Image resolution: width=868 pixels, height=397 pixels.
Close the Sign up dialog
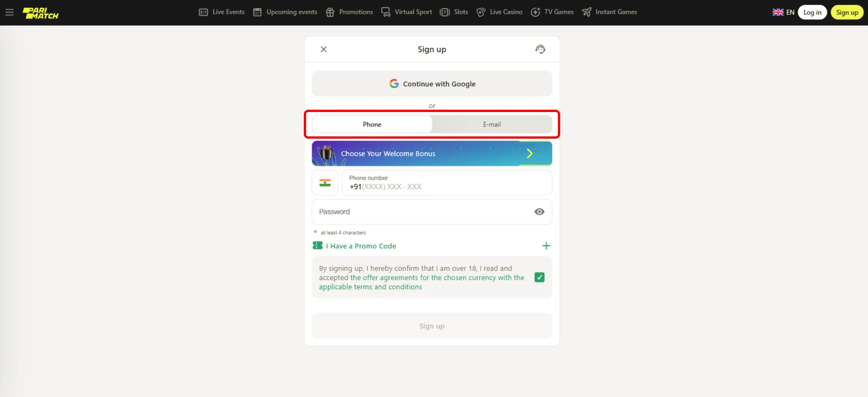coord(324,49)
